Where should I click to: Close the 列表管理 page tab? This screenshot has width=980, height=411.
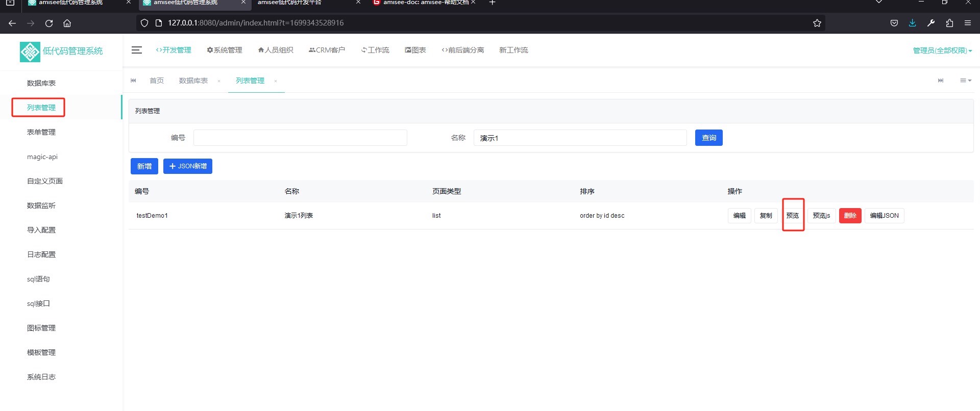click(x=276, y=81)
